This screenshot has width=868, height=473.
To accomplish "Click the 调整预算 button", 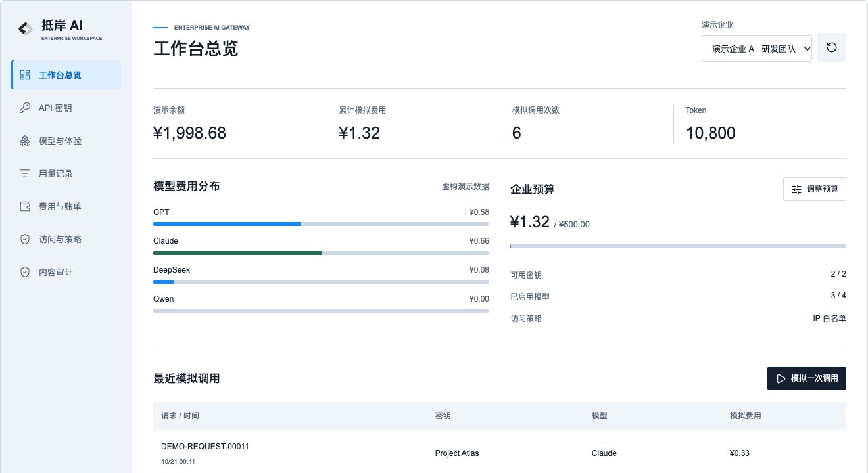I will (x=815, y=189).
